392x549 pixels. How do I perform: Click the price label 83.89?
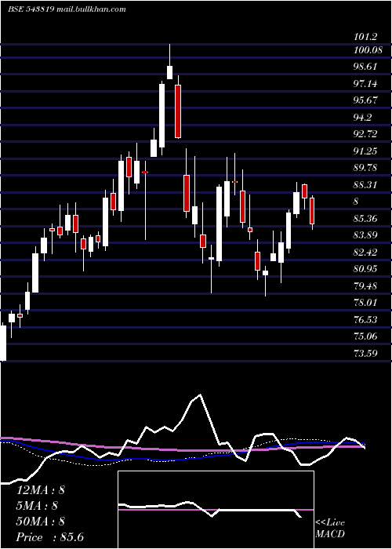click(x=365, y=235)
